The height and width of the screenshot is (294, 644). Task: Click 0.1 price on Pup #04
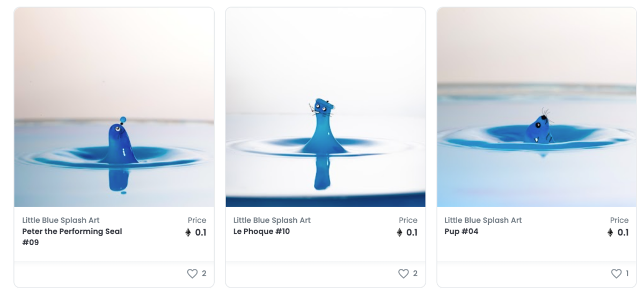click(x=623, y=232)
